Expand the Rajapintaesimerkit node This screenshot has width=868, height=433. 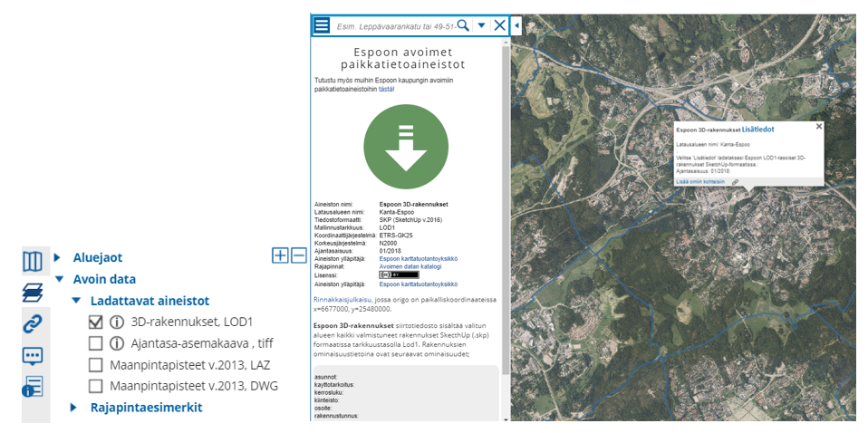click(74, 408)
